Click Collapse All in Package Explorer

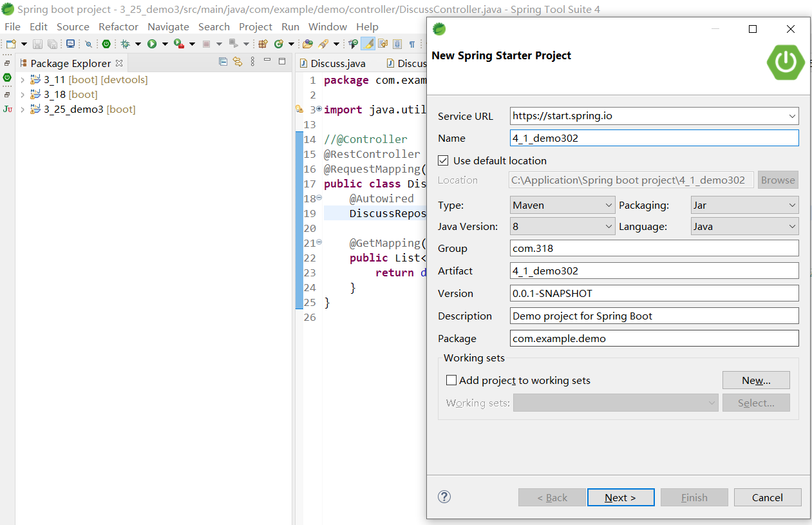[x=223, y=62]
